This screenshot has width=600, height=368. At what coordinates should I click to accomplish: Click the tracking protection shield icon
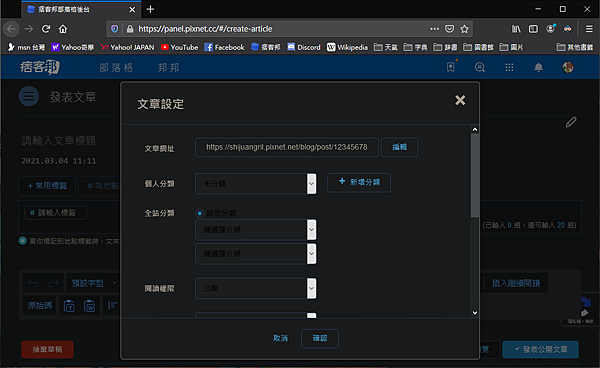[x=114, y=29]
